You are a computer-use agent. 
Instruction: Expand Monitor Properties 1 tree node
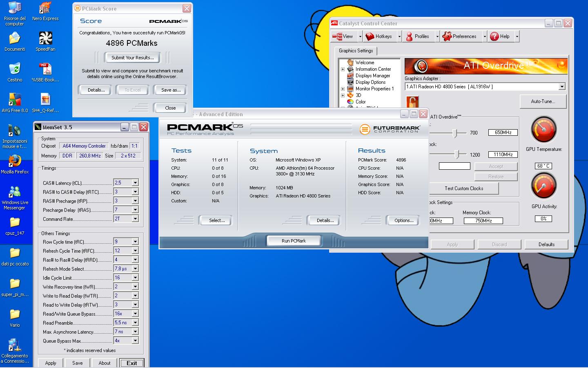343,89
